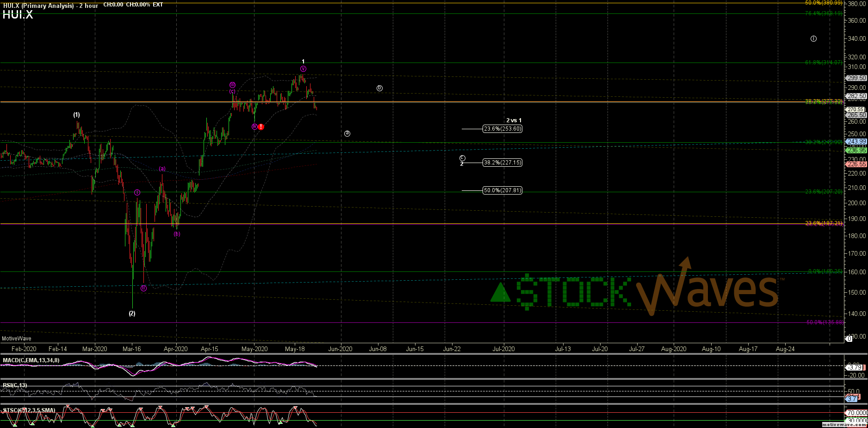Click the 23.6%(187.21) Fibonacci level label
The width and height of the screenshot is (868, 428).
[824, 223]
